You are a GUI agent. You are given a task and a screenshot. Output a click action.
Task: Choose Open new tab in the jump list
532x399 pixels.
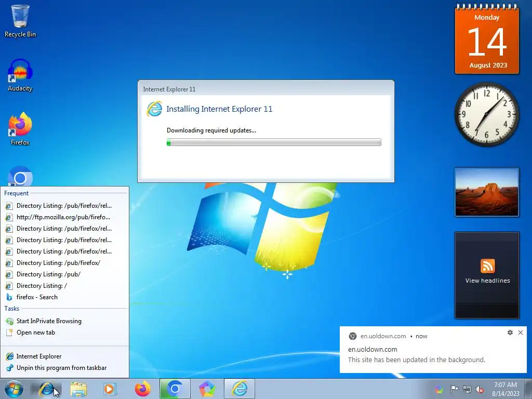[64, 332]
